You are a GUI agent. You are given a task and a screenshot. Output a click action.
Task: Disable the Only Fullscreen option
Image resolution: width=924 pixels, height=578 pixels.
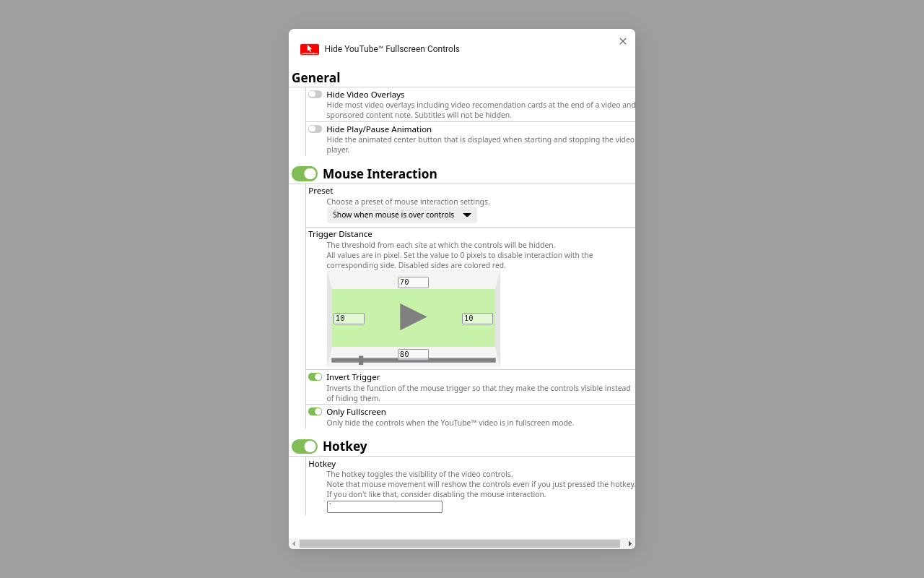(x=315, y=411)
